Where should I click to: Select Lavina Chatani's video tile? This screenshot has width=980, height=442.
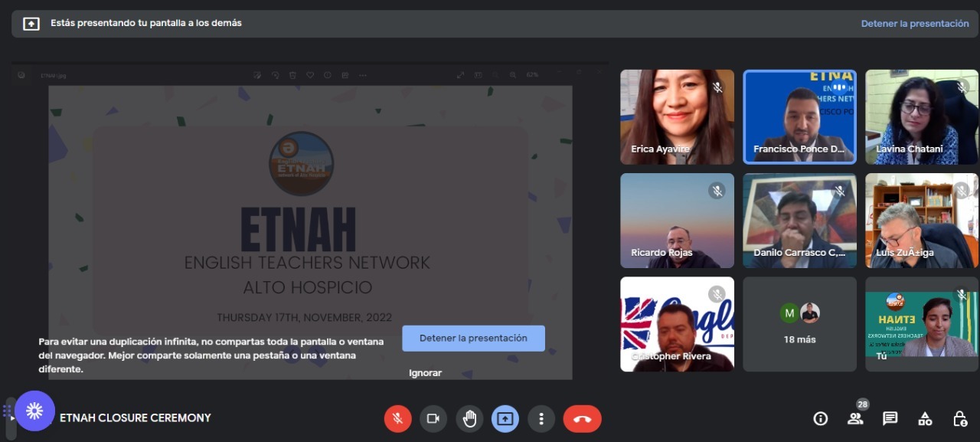click(922, 116)
